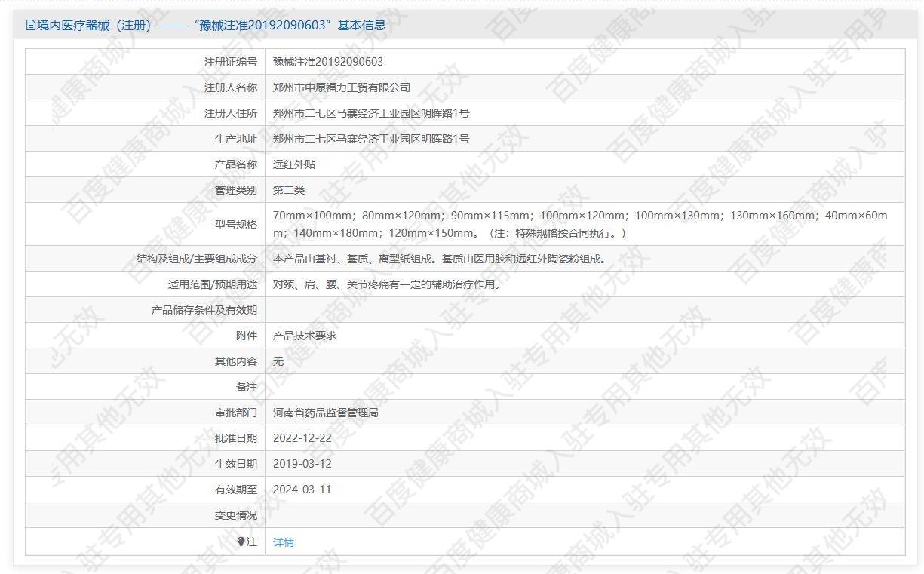The width and height of the screenshot is (924, 574).
Task: Click the lightbulb icon beside 注
Action: (x=241, y=542)
